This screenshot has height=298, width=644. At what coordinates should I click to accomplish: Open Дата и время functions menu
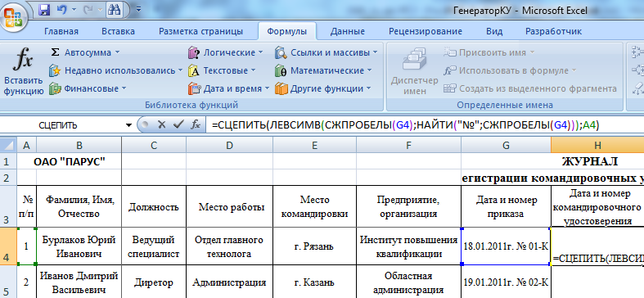point(229,88)
